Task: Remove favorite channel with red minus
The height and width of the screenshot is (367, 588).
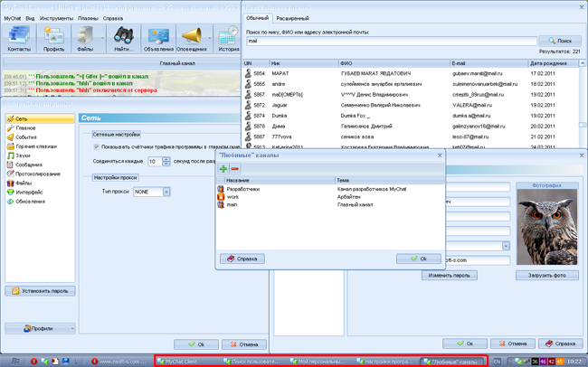Action: (235, 168)
